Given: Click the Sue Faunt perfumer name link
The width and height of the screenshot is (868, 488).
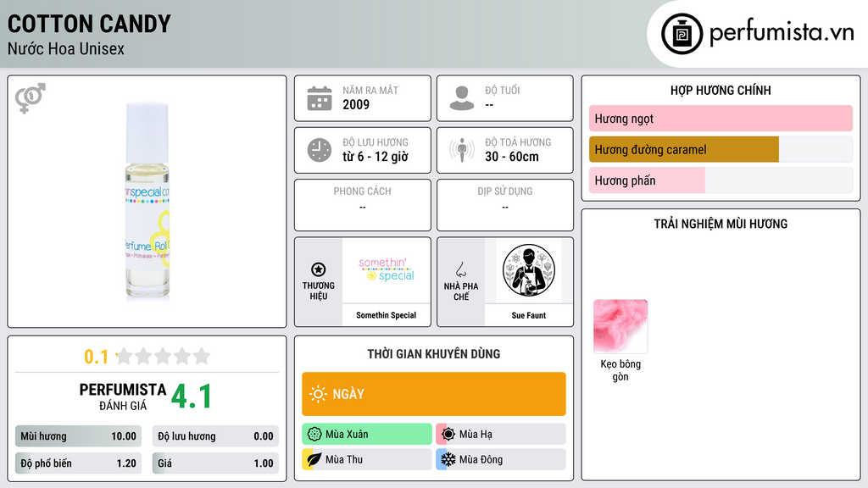Looking at the screenshot, I should click(529, 315).
